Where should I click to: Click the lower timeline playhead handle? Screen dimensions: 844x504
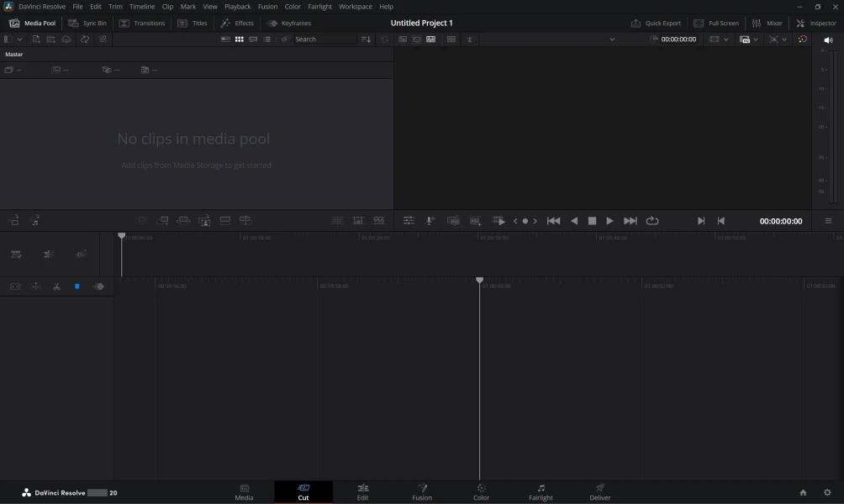coord(480,280)
